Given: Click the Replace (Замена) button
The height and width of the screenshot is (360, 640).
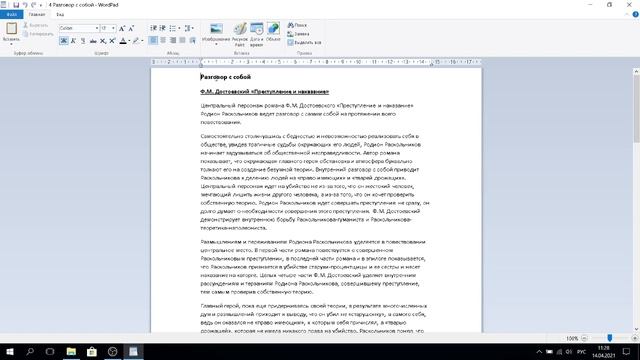Looking at the screenshot, I should click(x=298, y=34).
